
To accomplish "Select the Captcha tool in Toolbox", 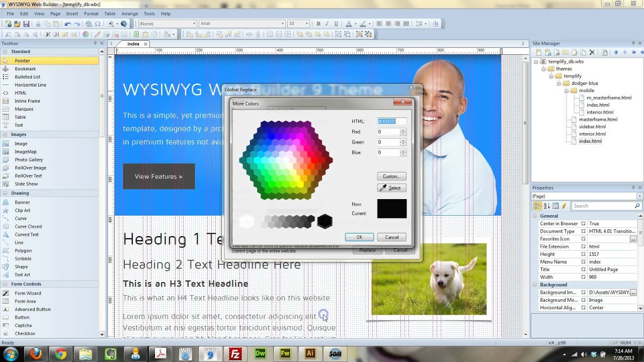I will (x=23, y=326).
